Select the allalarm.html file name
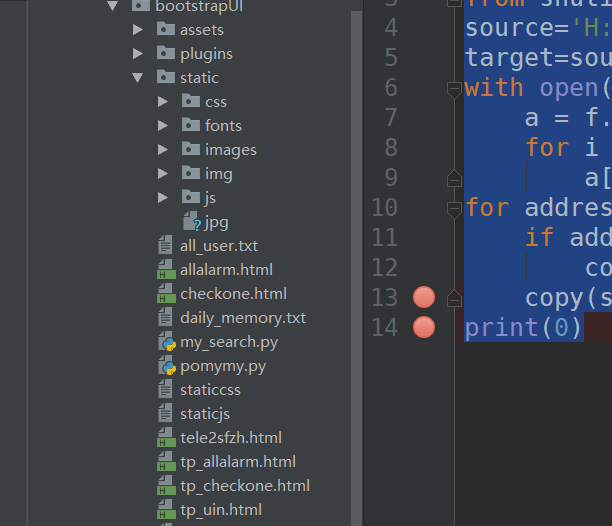Image resolution: width=612 pixels, height=526 pixels. point(226,270)
